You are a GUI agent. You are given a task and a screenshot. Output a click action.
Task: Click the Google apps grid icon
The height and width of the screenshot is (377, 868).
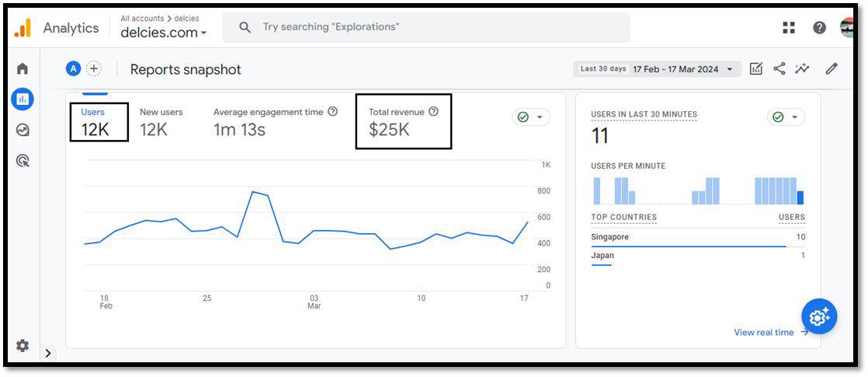click(789, 28)
